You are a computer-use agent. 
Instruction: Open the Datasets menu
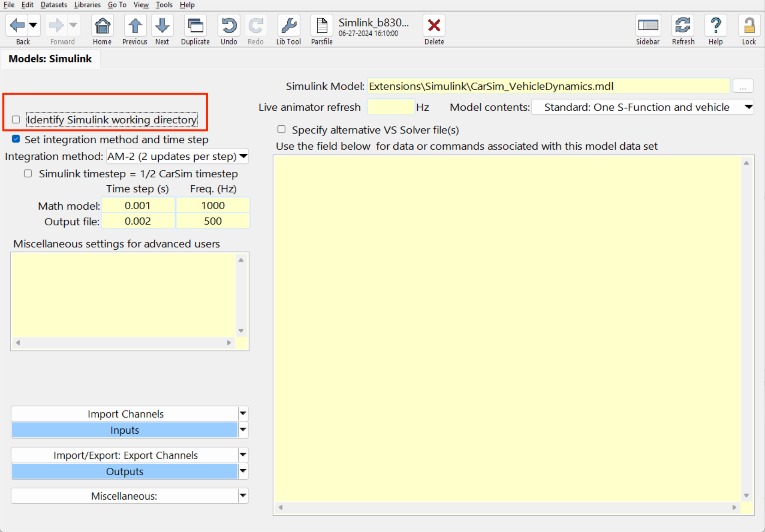click(x=54, y=5)
